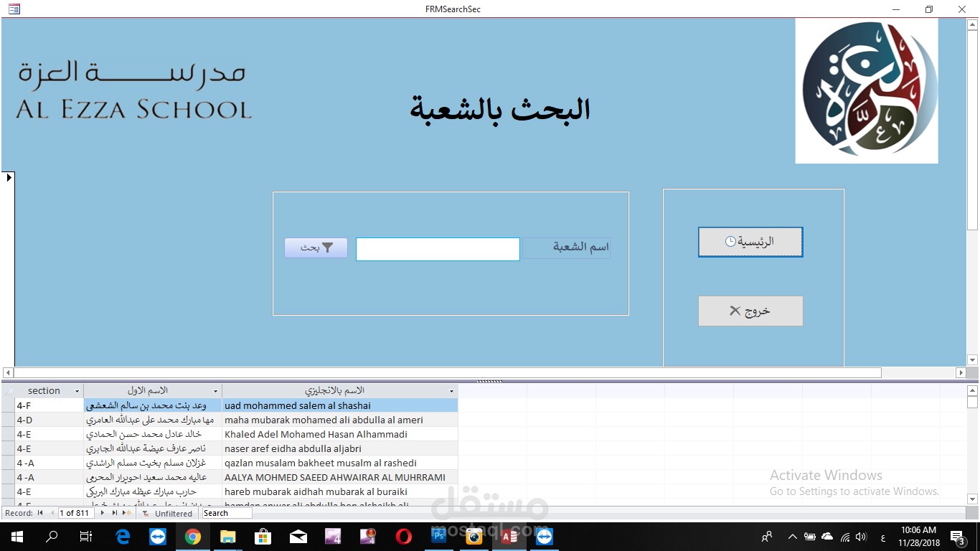Select the 4-D section cell
980x551 pixels.
click(x=50, y=420)
